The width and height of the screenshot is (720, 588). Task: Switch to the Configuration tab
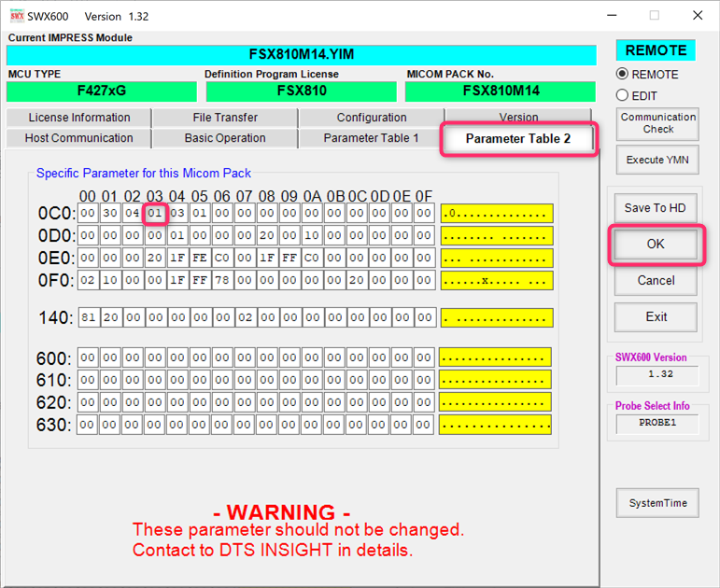pyautogui.click(x=372, y=118)
